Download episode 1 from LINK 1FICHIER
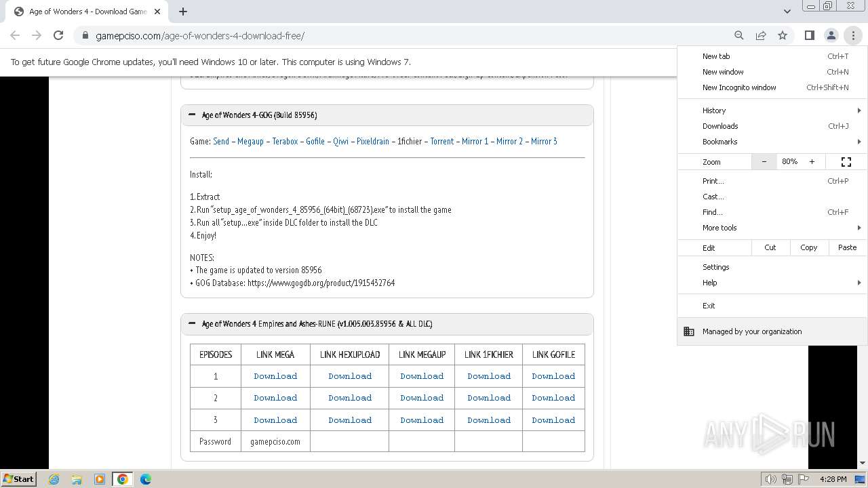The image size is (868, 488). point(489,376)
